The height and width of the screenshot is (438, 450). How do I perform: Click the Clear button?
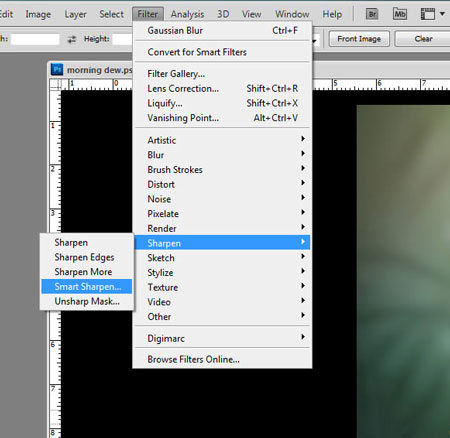tap(423, 39)
